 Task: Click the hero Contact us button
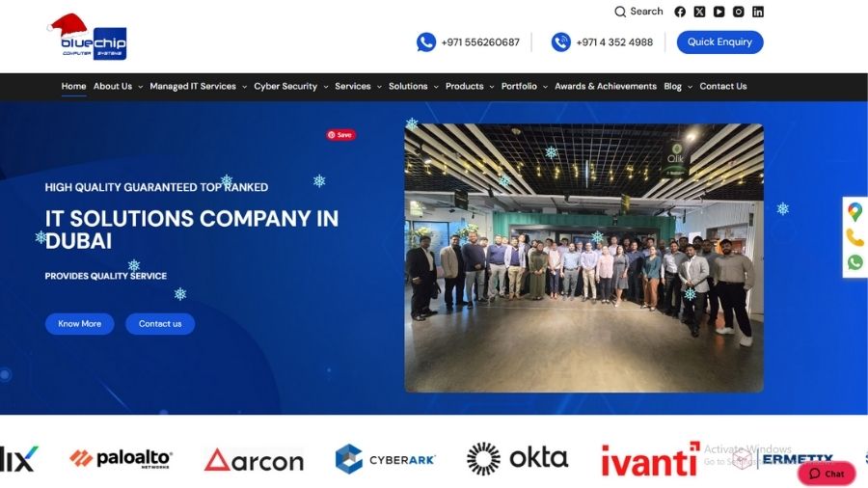160,324
